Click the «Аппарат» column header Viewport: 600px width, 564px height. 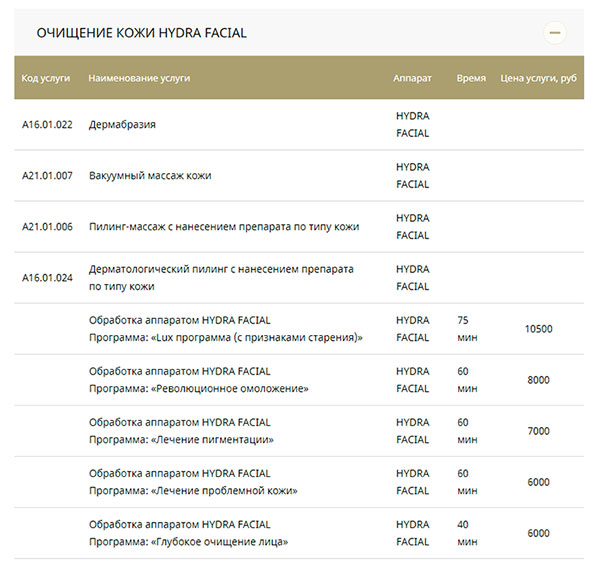pos(412,78)
